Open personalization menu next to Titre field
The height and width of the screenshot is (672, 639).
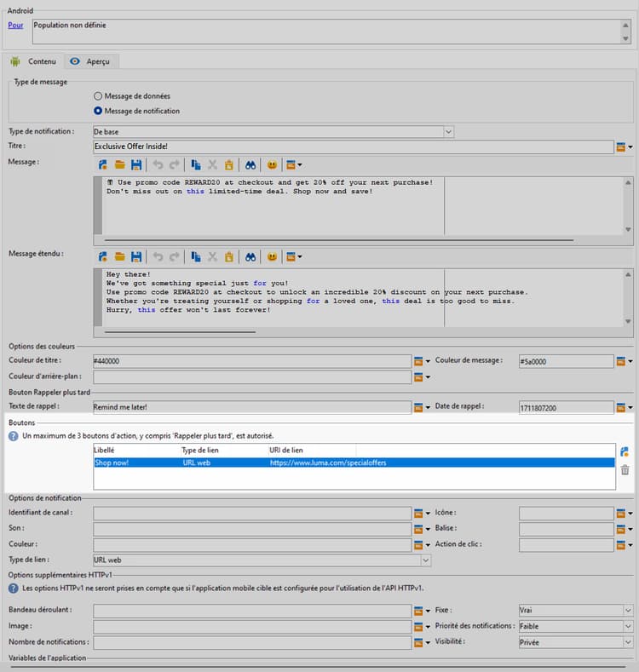[x=625, y=147]
